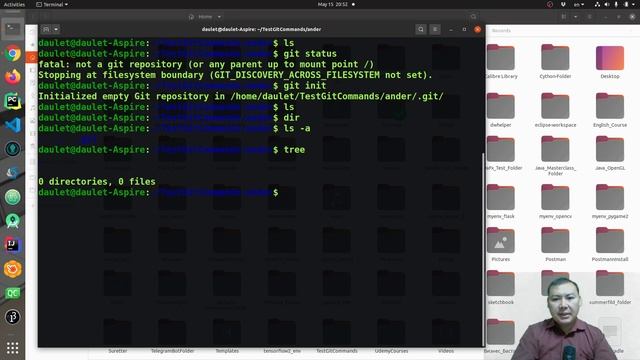
Task: Select the Java_Masterclass_Folder folder
Action: tap(555, 156)
